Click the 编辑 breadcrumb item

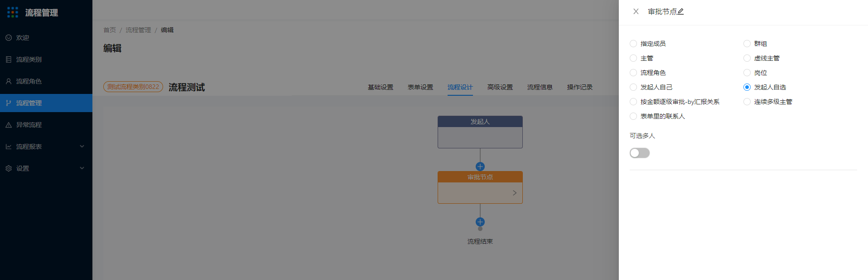167,30
